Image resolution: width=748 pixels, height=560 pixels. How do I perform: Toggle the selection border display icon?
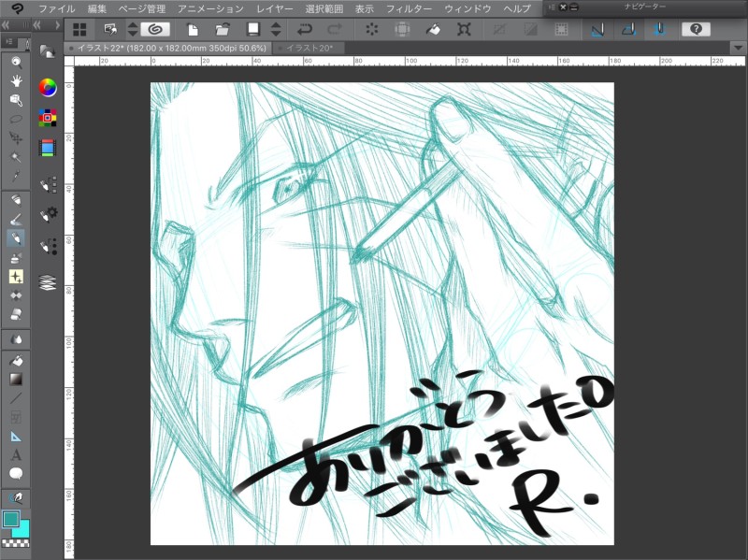pyautogui.click(x=562, y=30)
